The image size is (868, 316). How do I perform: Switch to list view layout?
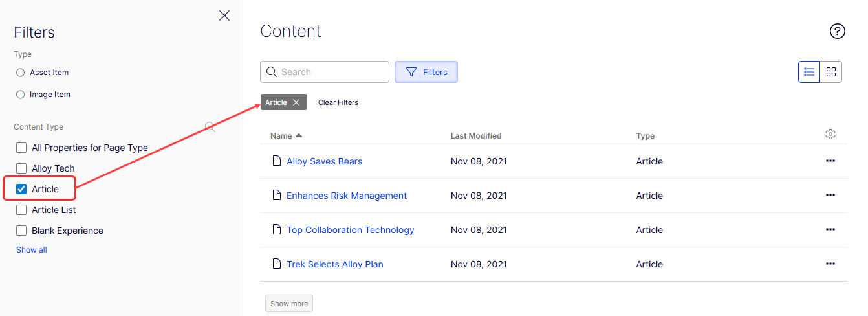pyautogui.click(x=809, y=72)
